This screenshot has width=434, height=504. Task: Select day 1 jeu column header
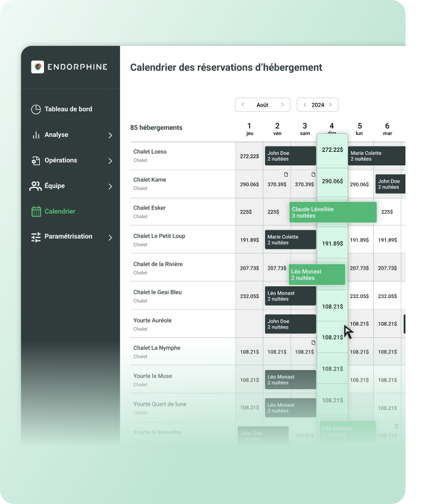coord(250,129)
